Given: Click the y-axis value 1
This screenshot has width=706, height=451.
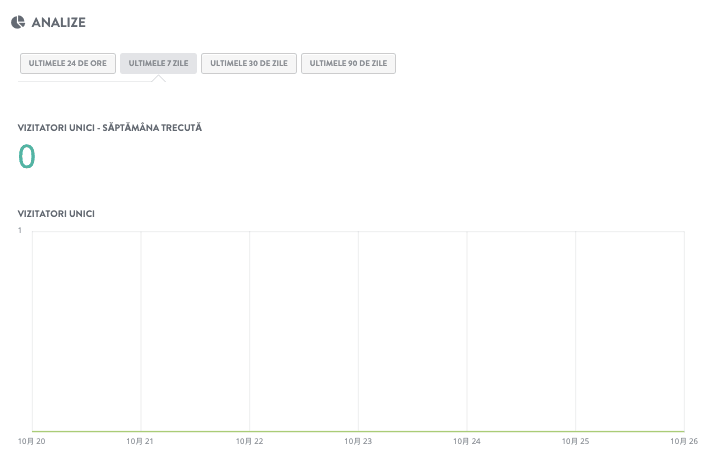Looking at the screenshot, I should pyautogui.click(x=20, y=230).
